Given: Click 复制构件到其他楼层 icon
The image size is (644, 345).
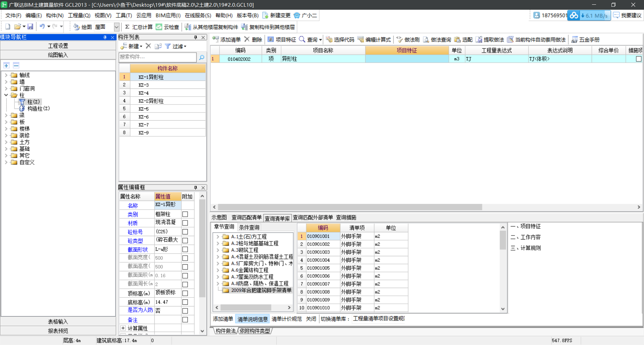Looking at the screenshot, I should pos(245,27).
